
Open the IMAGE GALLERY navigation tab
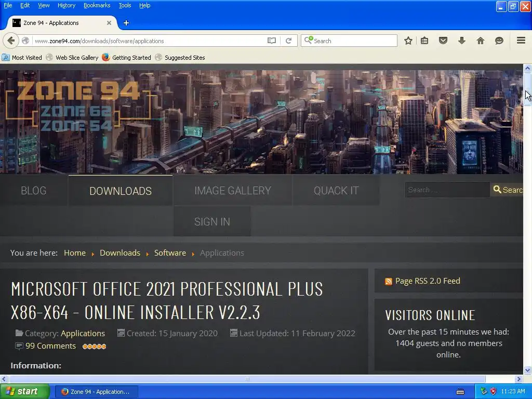coord(233,190)
